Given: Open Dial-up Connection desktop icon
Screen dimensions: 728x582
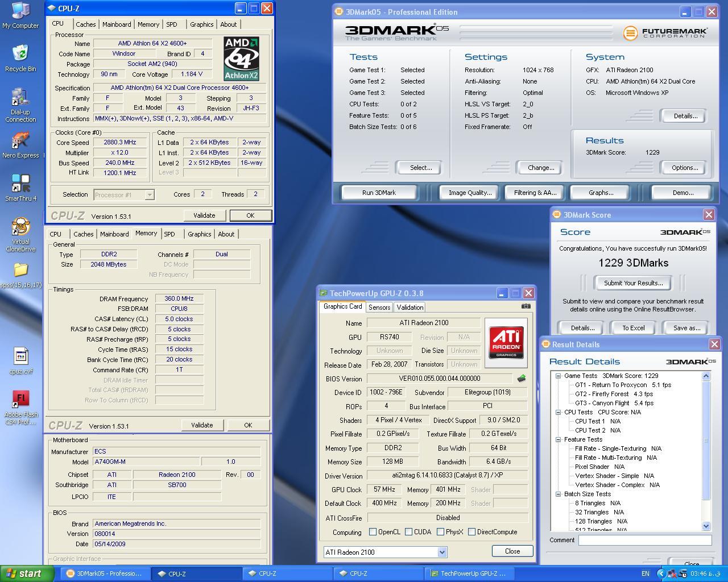Looking at the screenshot, I should coord(20,105).
